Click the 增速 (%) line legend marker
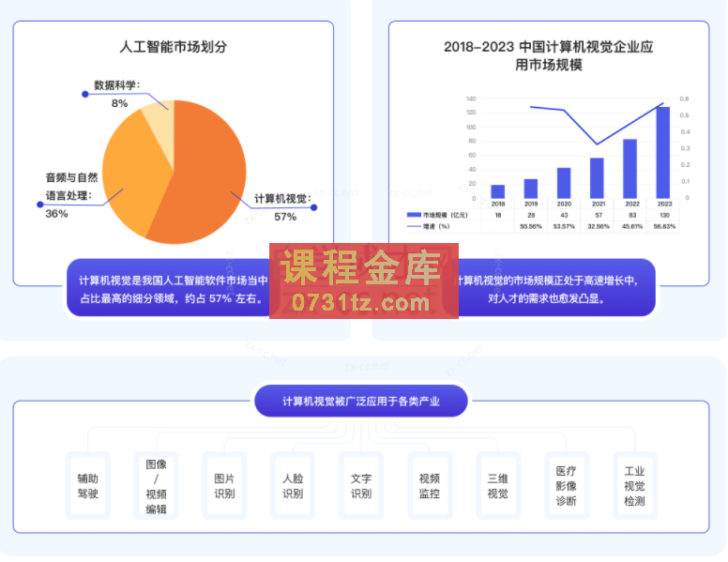This screenshot has height=562, width=728. point(414,226)
